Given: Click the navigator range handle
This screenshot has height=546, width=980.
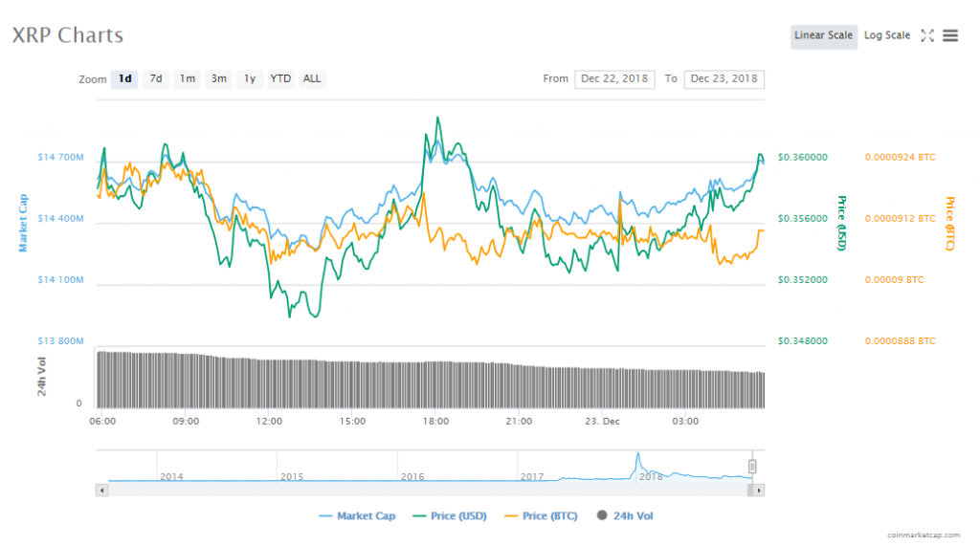Looking at the screenshot, I should [752, 467].
